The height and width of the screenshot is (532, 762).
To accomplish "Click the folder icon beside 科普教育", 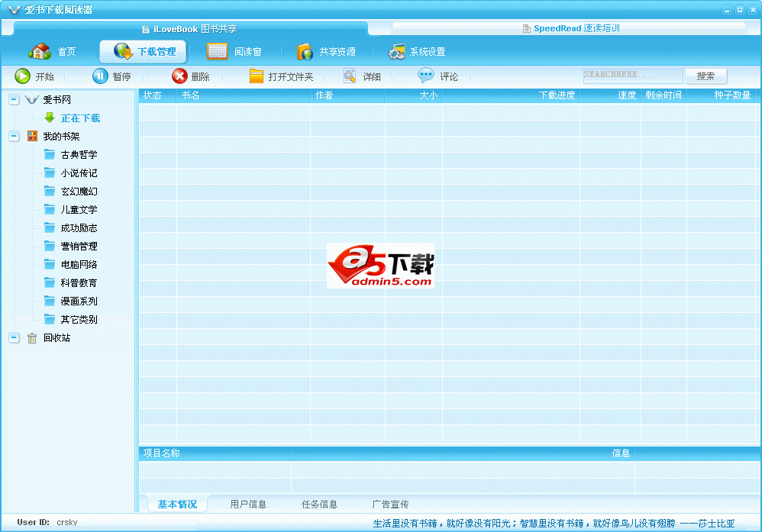I will tap(50, 282).
